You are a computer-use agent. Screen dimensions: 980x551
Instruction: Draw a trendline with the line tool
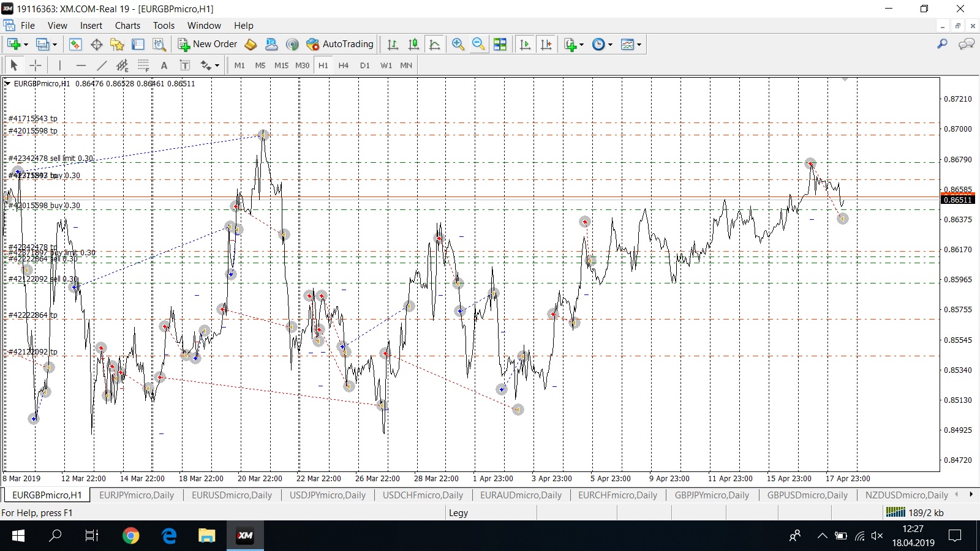click(x=102, y=66)
